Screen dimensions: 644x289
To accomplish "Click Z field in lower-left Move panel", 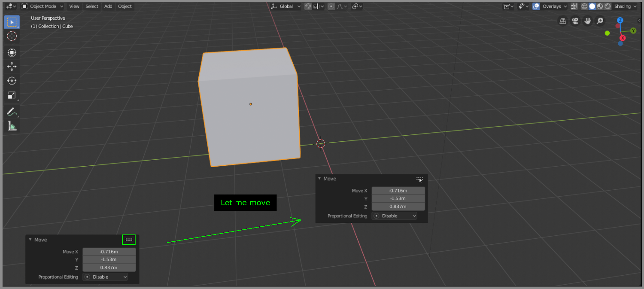I will pyautogui.click(x=109, y=268).
